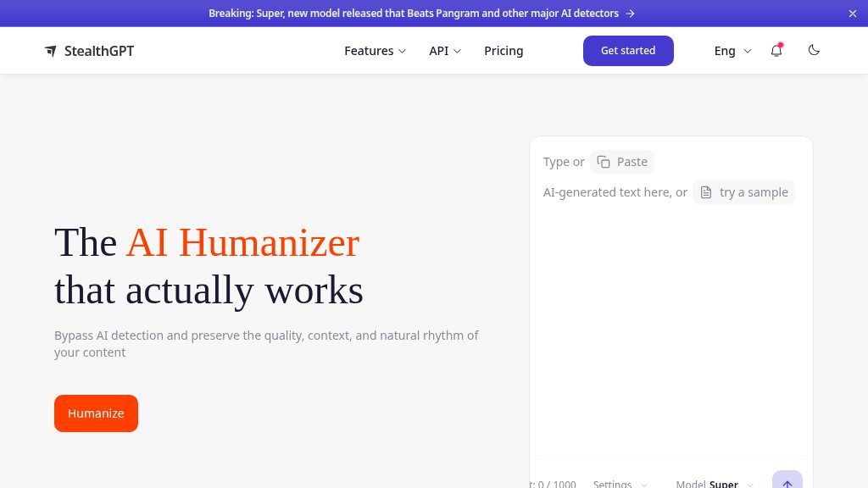Open the Features dropdown menu
This screenshot has width=868, height=488.
(x=375, y=51)
